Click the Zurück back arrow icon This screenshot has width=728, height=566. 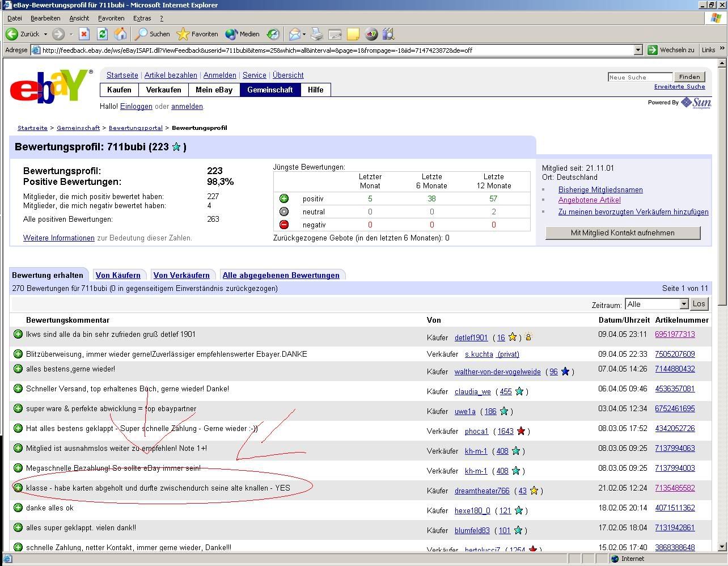point(12,34)
